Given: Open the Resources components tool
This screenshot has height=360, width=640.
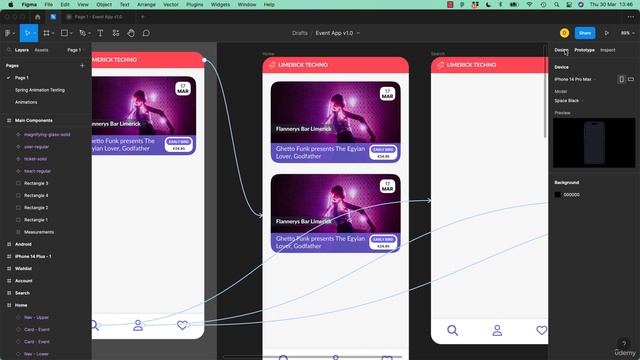Looking at the screenshot, I should 116,33.
